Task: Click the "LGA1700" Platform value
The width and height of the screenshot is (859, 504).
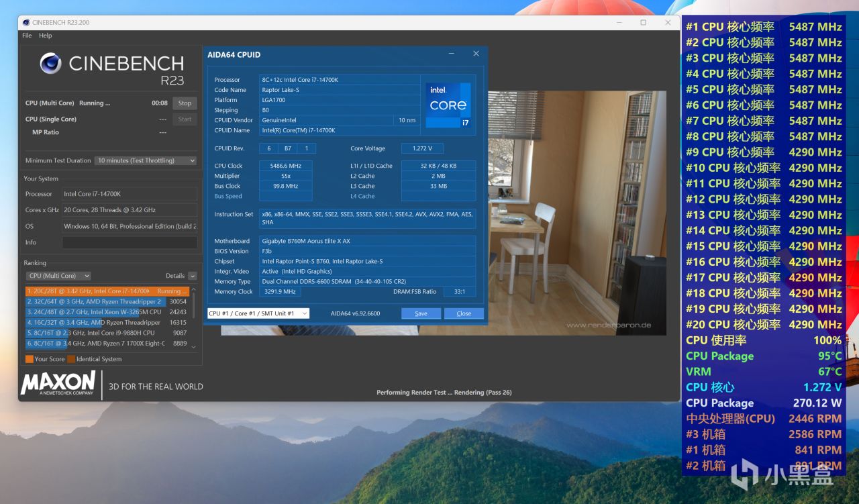Action: tap(339, 100)
